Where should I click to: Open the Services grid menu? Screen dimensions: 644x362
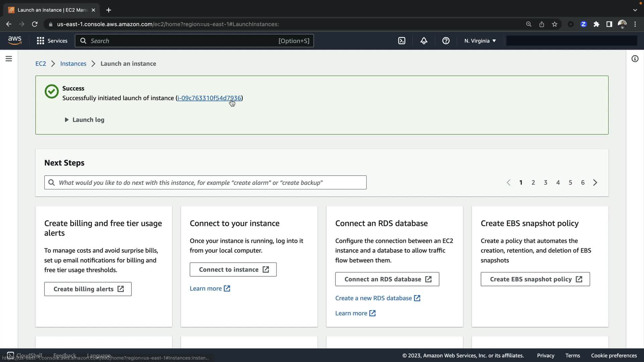(x=52, y=41)
